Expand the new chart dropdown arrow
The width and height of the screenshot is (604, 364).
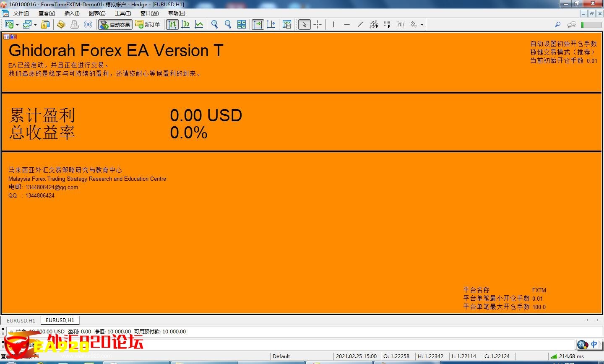pyautogui.click(x=17, y=25)
